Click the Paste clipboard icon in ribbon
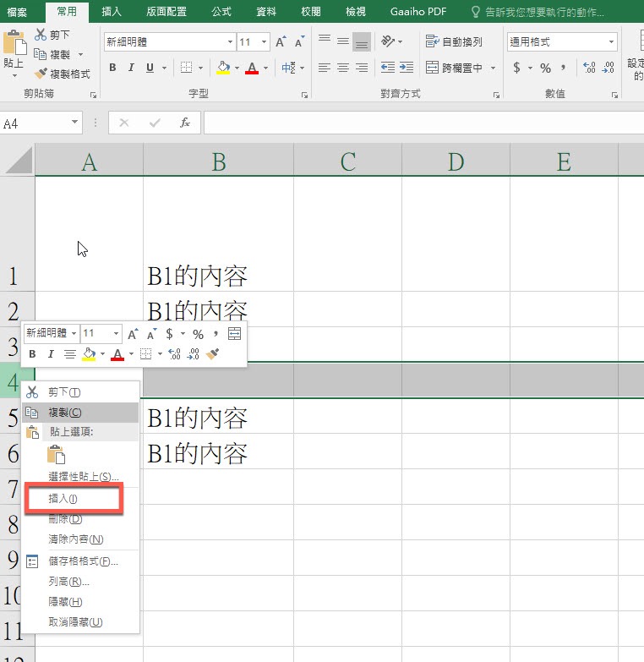Viewport: 644px width, 662px height. pos(14,42)
